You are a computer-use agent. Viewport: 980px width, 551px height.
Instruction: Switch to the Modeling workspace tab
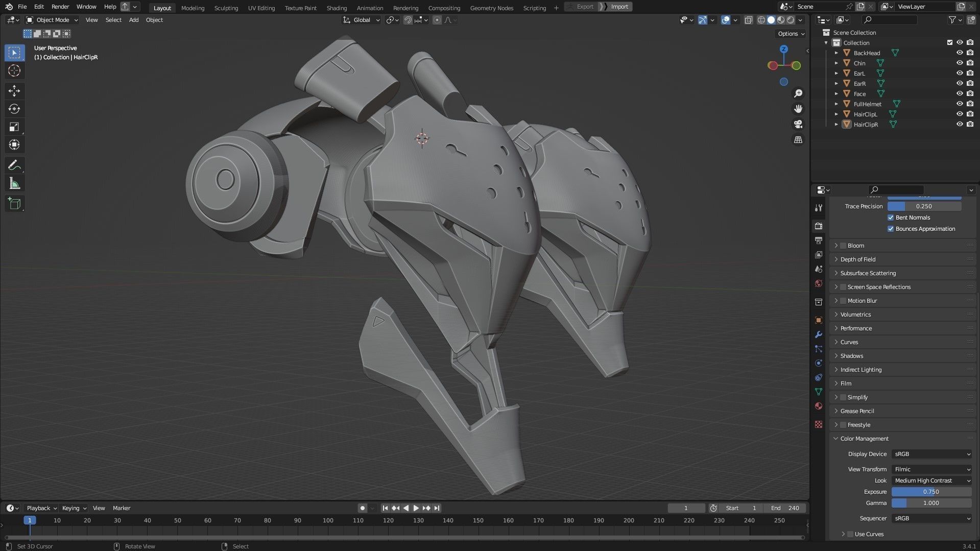(x=193, y=8)
